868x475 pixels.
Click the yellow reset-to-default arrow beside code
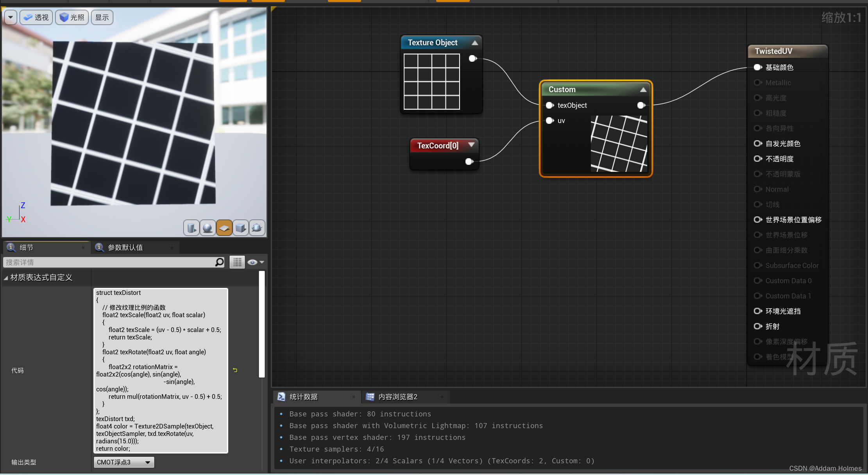tap(235, 370)
